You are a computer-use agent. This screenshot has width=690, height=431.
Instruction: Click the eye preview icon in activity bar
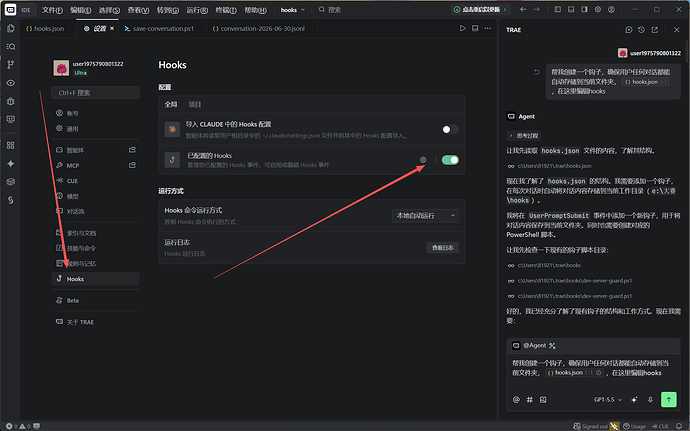tap(11, 83)
